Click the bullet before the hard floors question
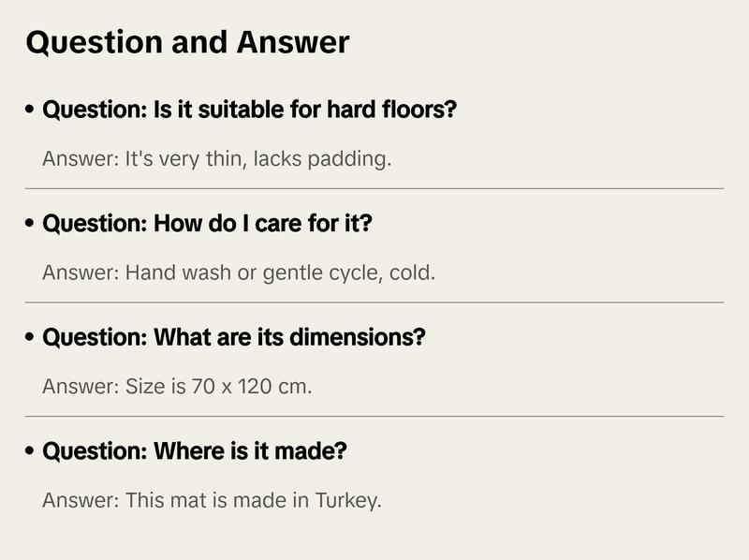This screenshot has width=749, height=560. (31, 111)
